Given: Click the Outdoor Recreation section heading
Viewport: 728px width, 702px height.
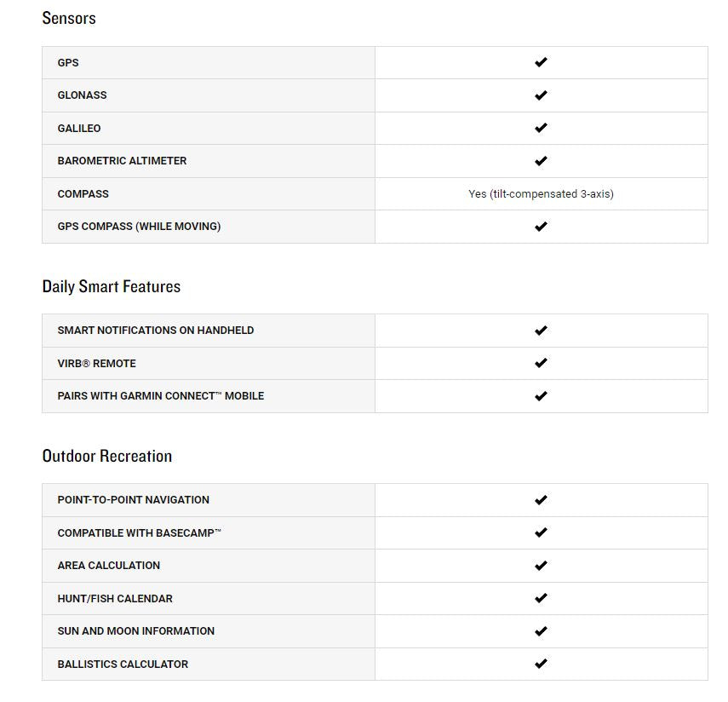Looking at the screenshot, I should 107,456.
